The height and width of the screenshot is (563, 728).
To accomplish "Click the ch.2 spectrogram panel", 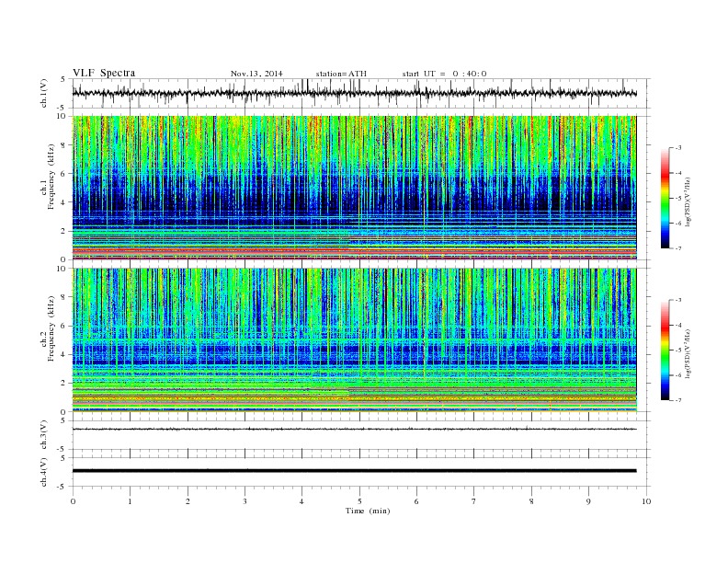I will click(354, 340).
